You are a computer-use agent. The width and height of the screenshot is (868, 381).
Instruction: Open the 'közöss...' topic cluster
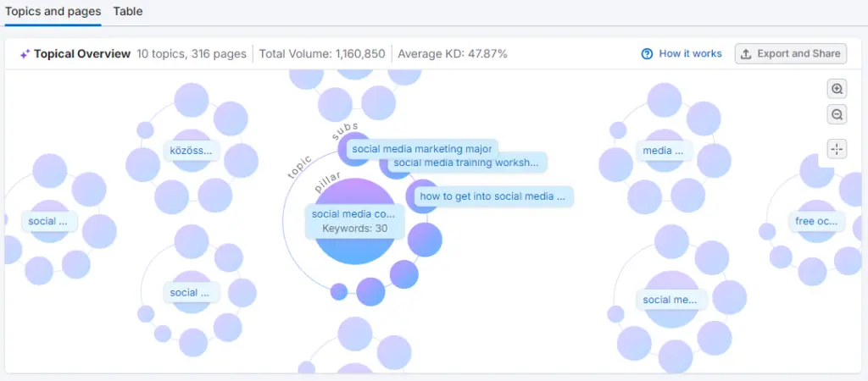(194, 152)
